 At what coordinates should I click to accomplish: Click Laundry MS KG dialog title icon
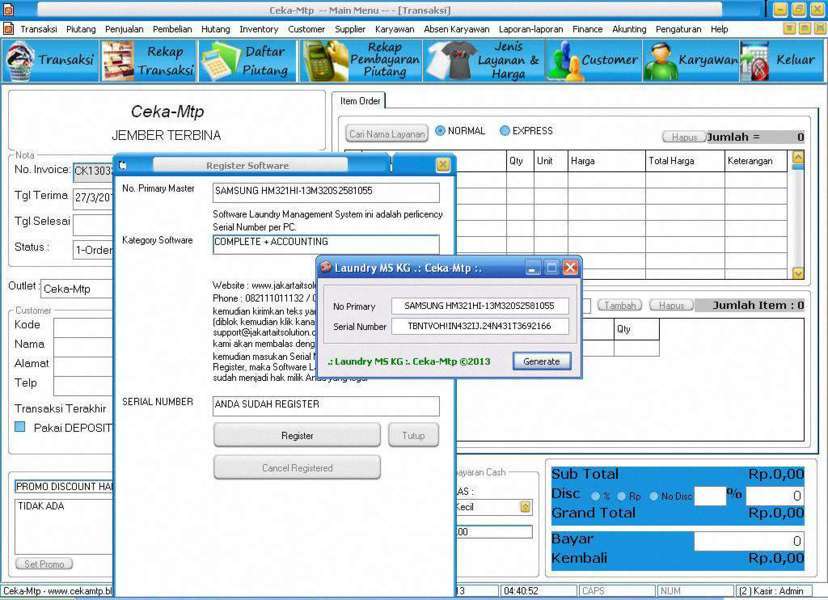tap(326, 266)
